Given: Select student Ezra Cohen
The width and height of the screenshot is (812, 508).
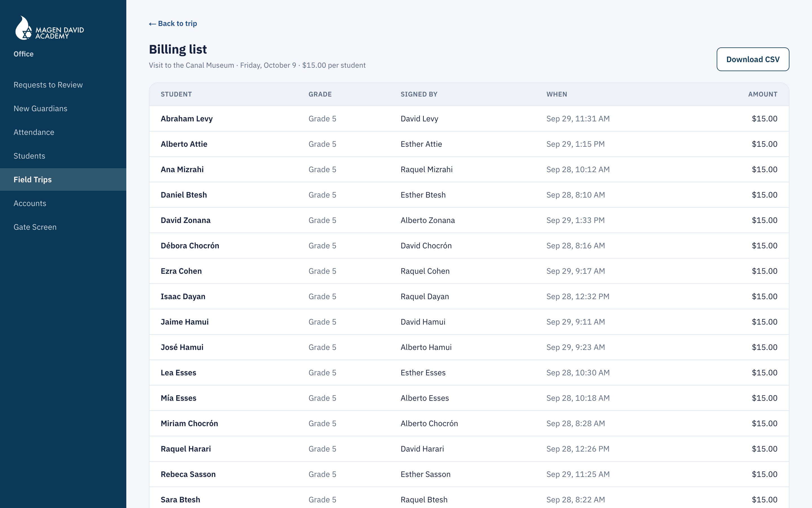Looking at the screenshot, I should click(x=181, y=271).
